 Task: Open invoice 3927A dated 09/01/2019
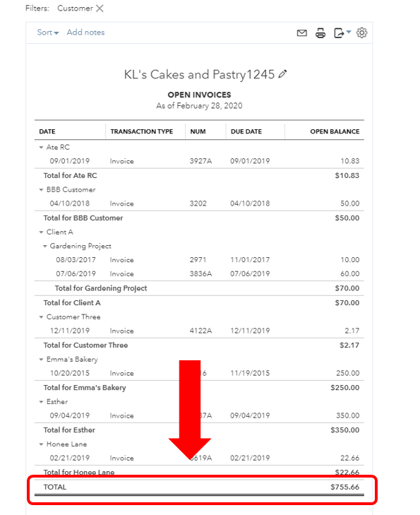199,161
